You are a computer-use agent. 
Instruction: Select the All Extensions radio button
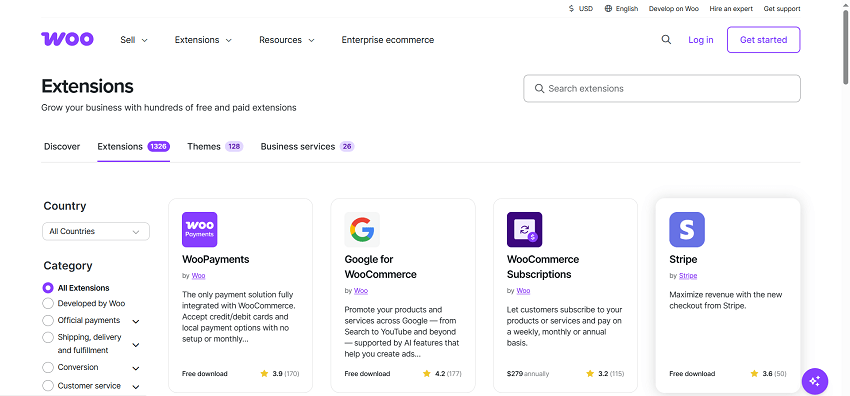[48, 288]
